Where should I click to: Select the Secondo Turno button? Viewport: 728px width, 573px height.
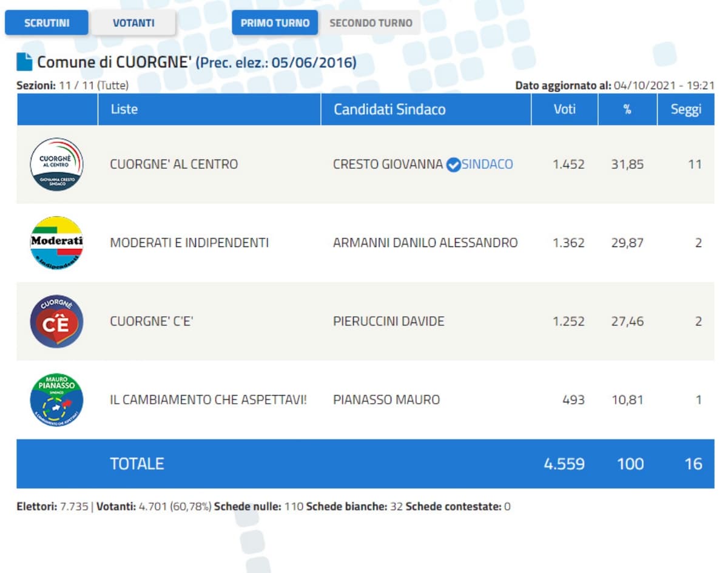371,23
